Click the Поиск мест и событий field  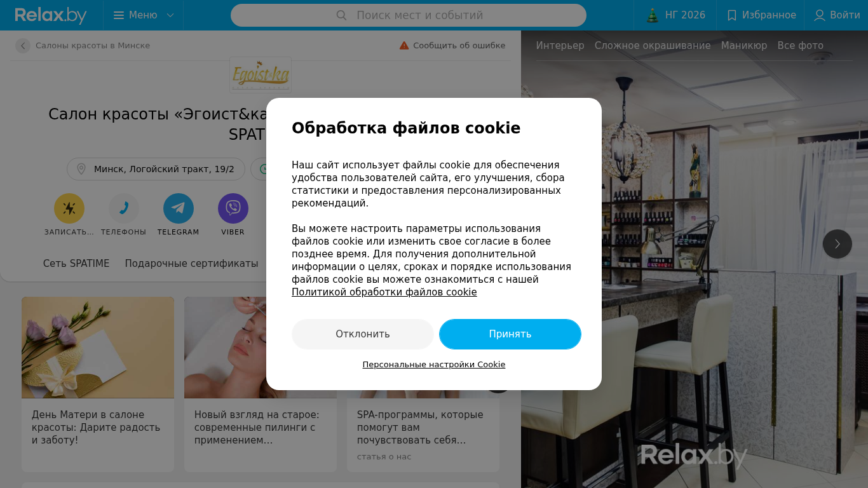[409, 15]
